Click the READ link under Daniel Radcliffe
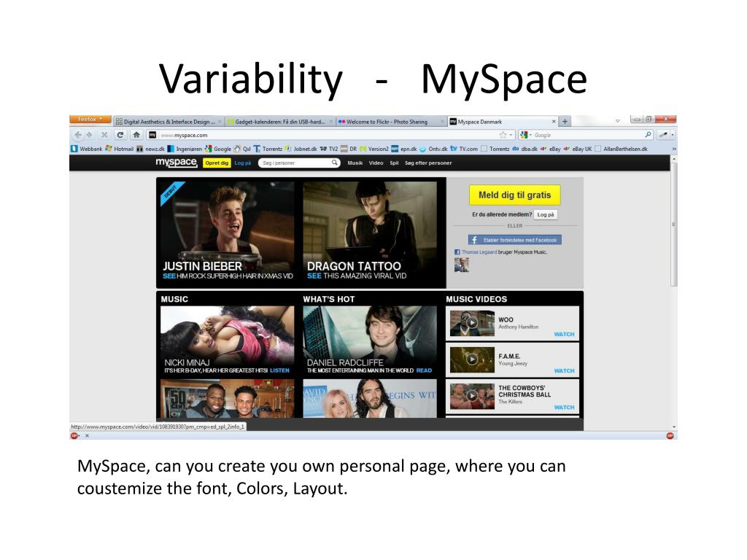 tap(424, 370)
